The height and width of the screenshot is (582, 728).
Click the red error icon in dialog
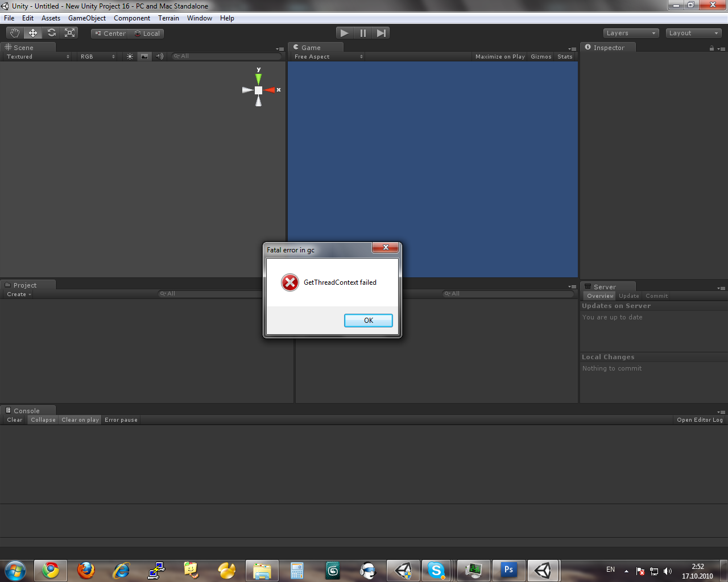click(290, 282)
